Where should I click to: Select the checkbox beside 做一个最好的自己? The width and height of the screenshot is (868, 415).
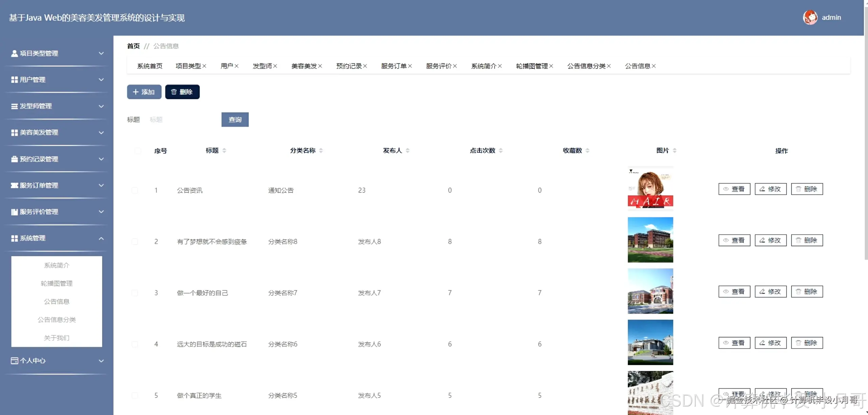(x=136, y=293)
